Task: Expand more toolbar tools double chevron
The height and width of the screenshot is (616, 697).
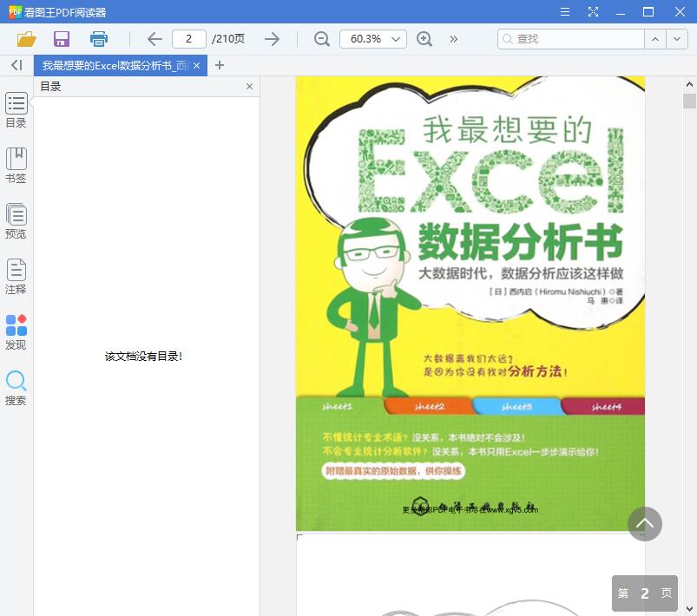Action: tap(453, 39)
